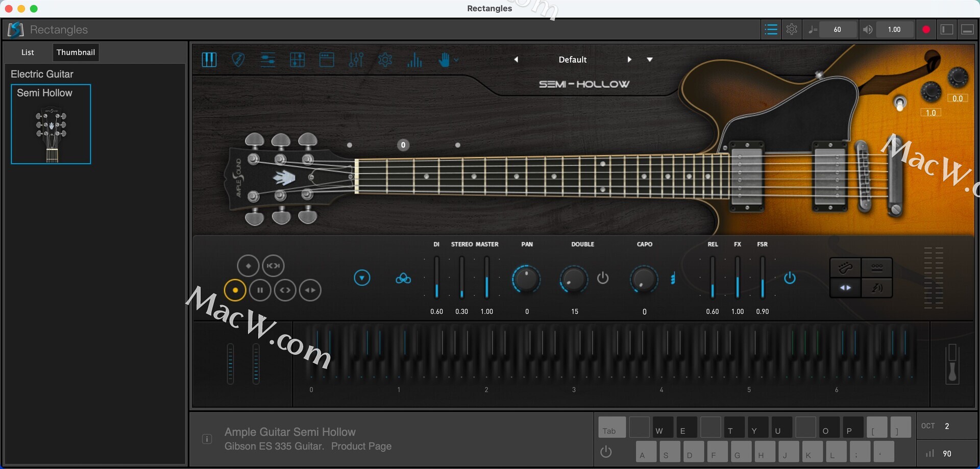
Task: Select next preset with right arrow
Action: pos(629,60)
